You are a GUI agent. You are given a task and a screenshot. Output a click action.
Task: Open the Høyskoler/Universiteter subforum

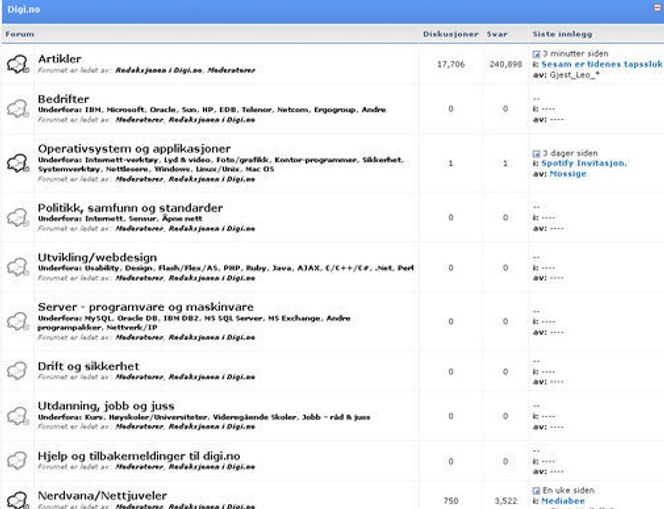tap(158, 418)
